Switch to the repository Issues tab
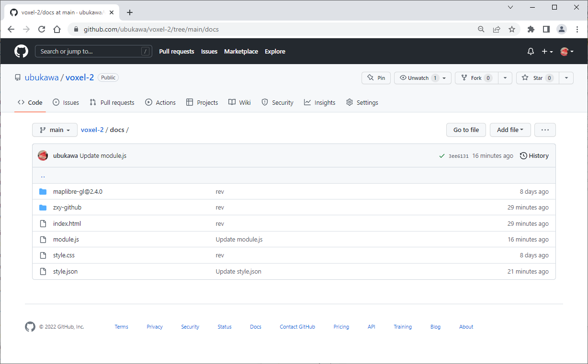 (x=66, y=102)
